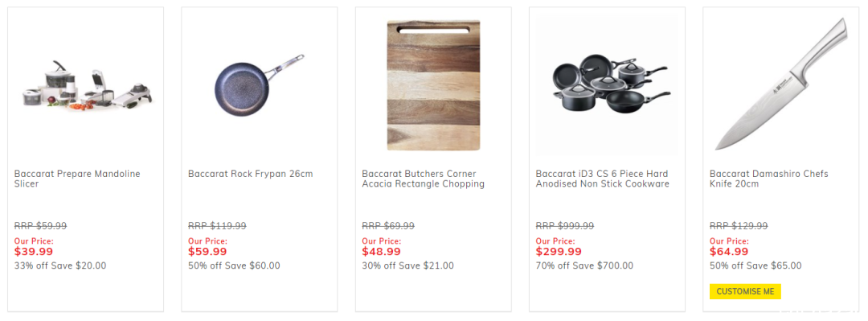Click the $39.99 mandoline slicer price
This screenshot has height=321, width=868.
tap(34, 252)
